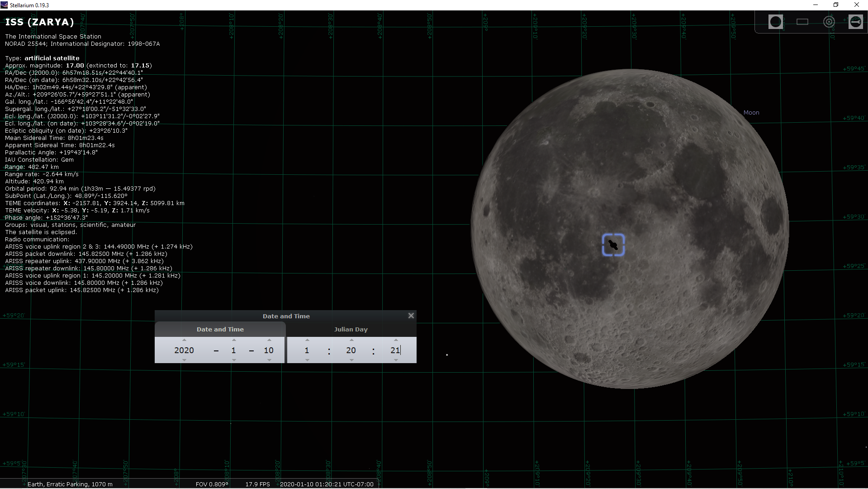Screen dimensions: 868x489
Task: Increase the seconds value with up arrow
Action: (x=396, y=340)
